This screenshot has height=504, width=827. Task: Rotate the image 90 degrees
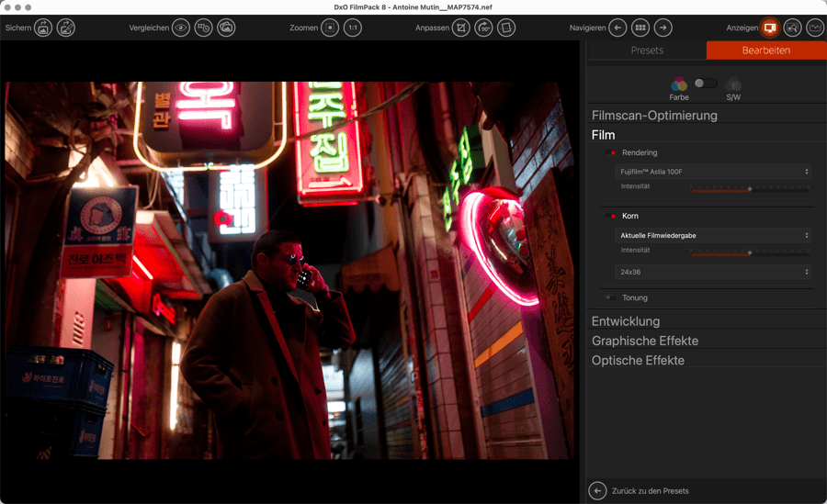[483, 28]
